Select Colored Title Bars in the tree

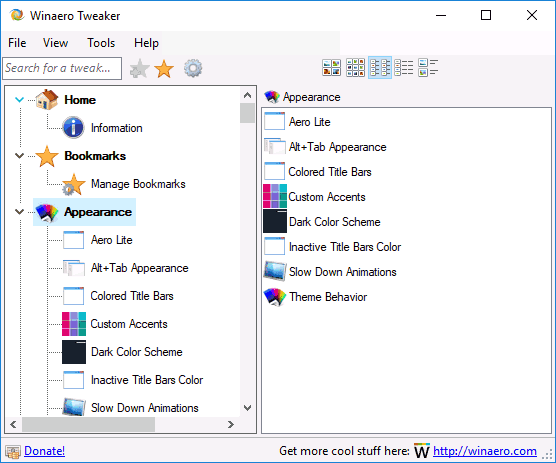click(132, 296)
